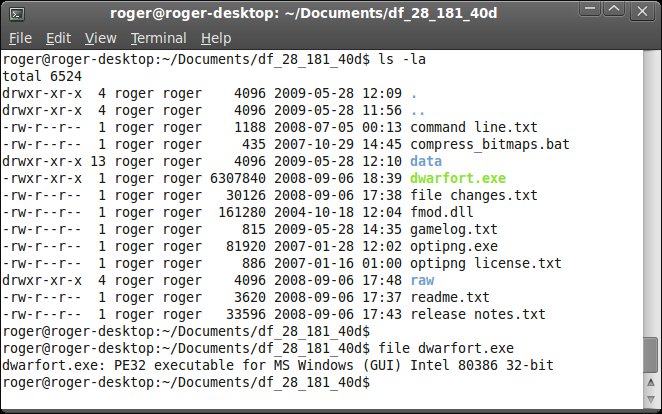Click the readme.txt filename in listing
This screenshot has width=662, height=414.
point(449,297)
